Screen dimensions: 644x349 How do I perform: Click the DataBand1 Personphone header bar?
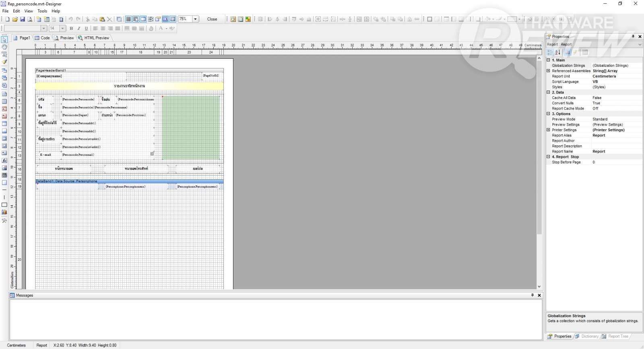pyautogui.click(x=129, y=181)
